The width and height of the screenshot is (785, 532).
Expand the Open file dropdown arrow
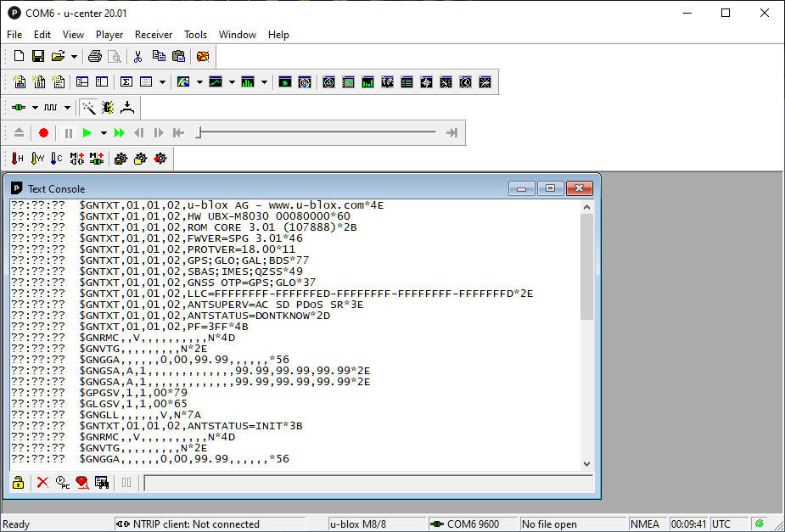tap(74, 57)
